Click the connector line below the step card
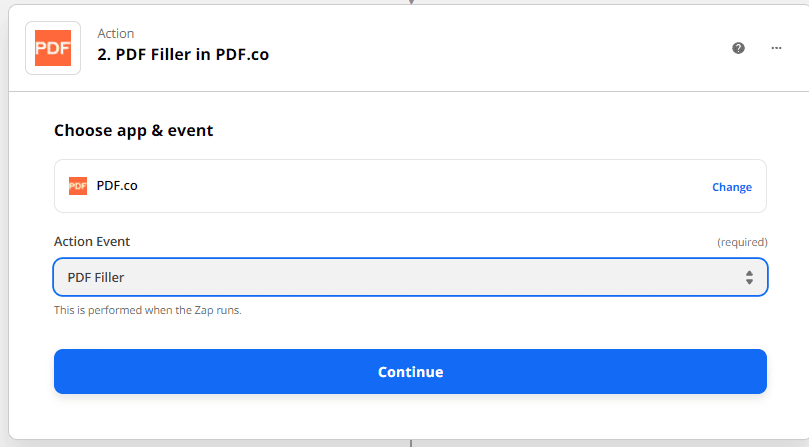 point(410,442)
